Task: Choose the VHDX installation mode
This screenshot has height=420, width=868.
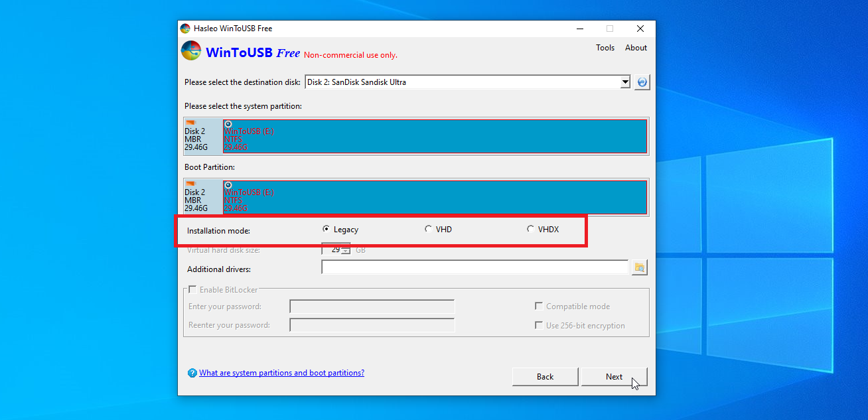Action: point(530,229)
